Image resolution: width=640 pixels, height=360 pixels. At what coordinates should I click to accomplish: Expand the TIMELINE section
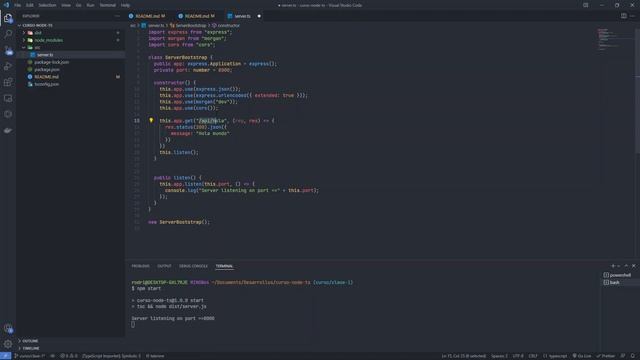tap(31, 348)
